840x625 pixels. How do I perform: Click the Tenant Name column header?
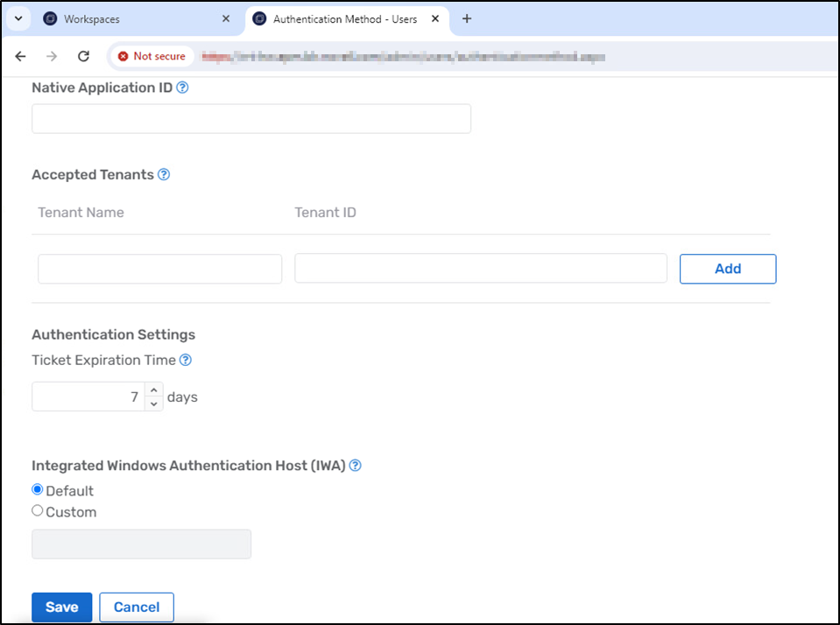(x=81, y=213)
